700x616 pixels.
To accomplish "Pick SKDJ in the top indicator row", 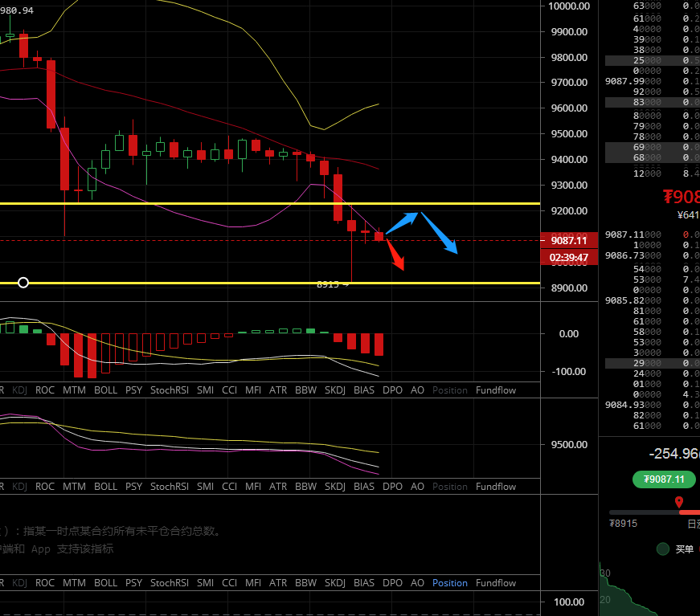I will 335,390.
